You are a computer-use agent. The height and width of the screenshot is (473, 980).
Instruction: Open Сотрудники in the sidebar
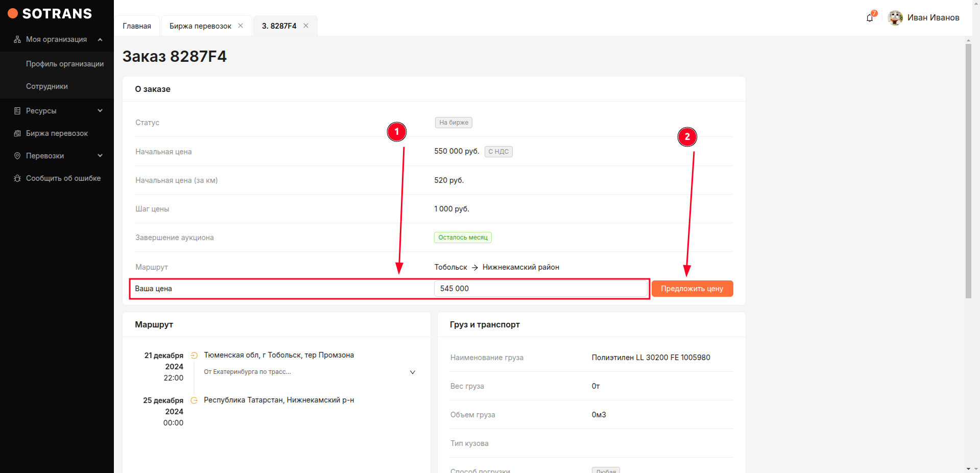tap(47, 86)
